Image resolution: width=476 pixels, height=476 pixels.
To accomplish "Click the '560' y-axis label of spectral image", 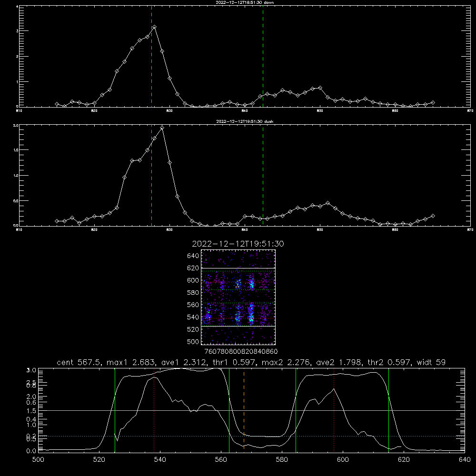I will (x=193, y=305).
